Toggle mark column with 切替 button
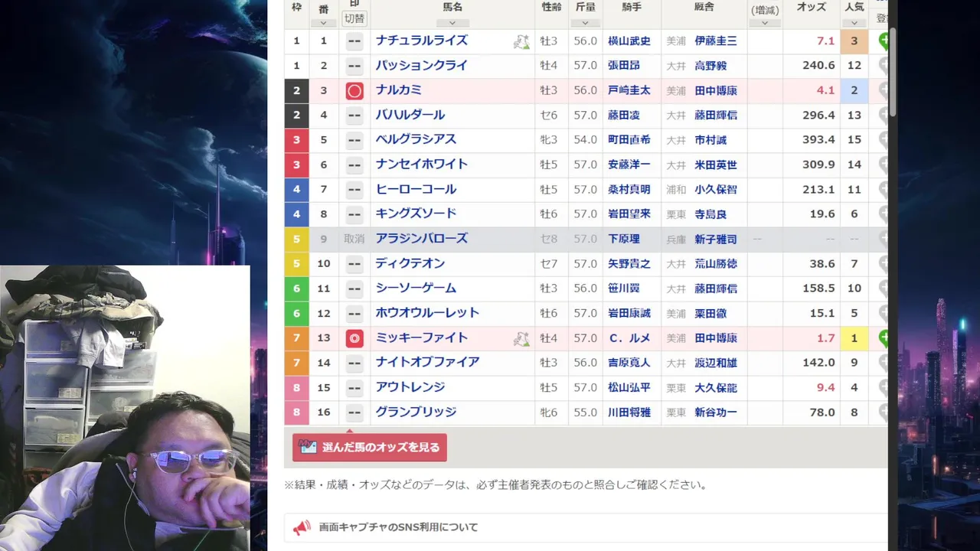The height and width of the screenshot is (551, 980). coord(354,18)
